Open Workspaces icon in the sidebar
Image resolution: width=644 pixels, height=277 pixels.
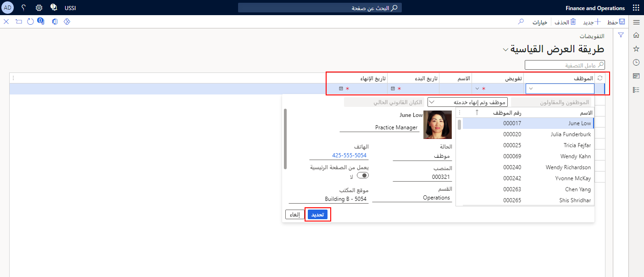636,76
